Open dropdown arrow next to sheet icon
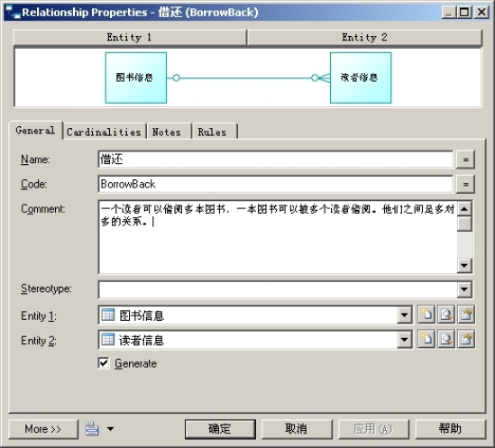This screenshot has width=495, height=448. pos(110,429)
